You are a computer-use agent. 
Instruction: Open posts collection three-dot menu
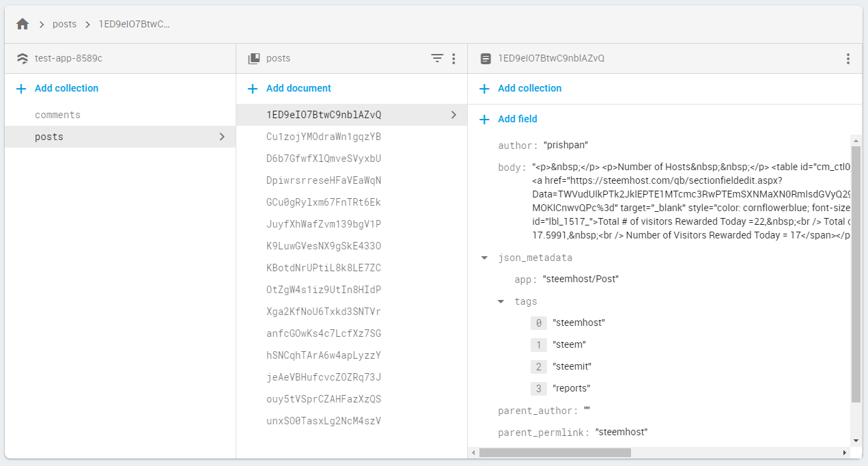point(453,59)
